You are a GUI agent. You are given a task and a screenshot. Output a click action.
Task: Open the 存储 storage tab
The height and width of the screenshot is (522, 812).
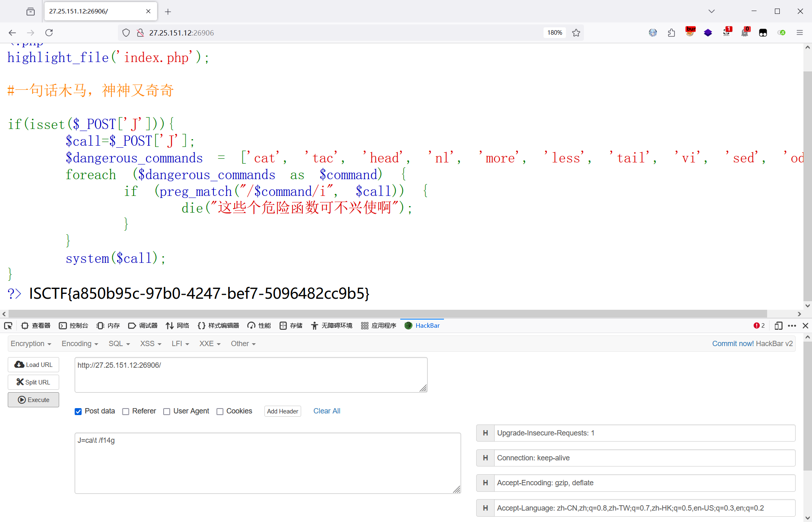pos(291,325)
